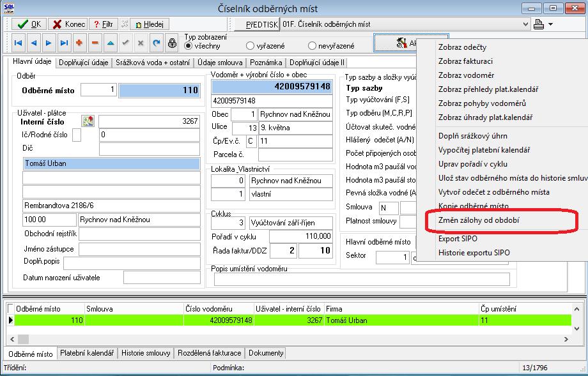This screenshot has height=376, width=588.
Task: Go to the previous record
Action: [33, 43]
